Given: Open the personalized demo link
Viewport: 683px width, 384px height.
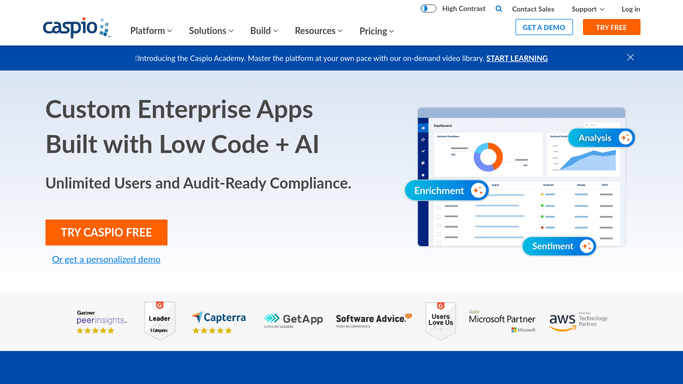Looking at the screenshot, I should [x=106, y=259].
